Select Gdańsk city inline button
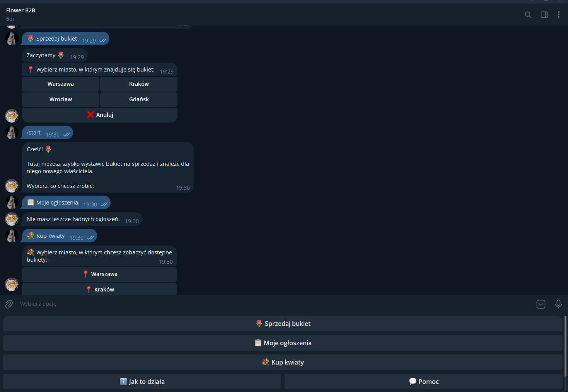Screen dimensions: 568x392 (139, 99)
